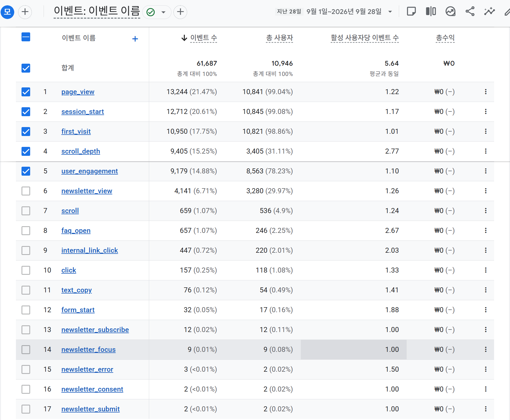The image size is (510, 420).
Task: Toggle the select-all header checkbox
Action: (26, 37)
